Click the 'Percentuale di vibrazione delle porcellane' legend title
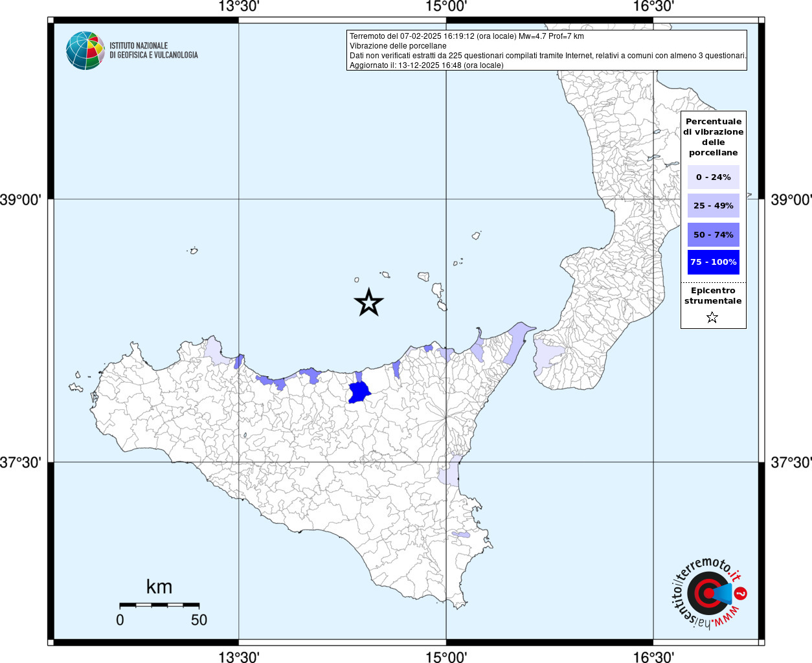Image resolution: width=812 pixels, height=663 pixels. (x=714, y=137)
